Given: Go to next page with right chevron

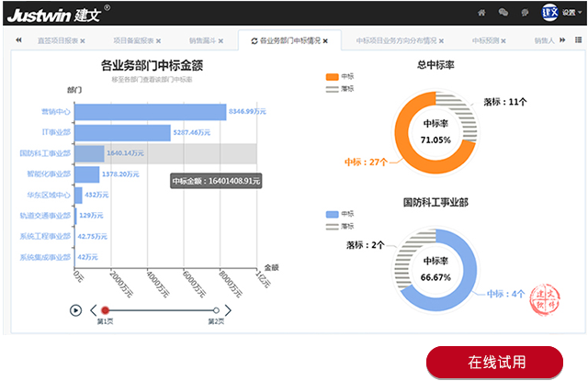Looking at the screenshot, I should click(228, 310).
